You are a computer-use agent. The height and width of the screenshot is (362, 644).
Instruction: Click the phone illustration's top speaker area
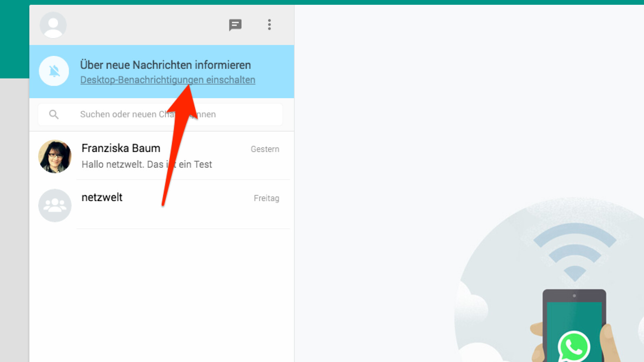tap(574, 296)
